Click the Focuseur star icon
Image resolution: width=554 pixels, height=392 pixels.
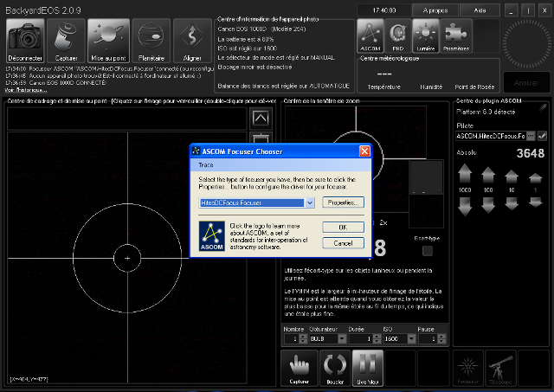(x=467, y=368)
